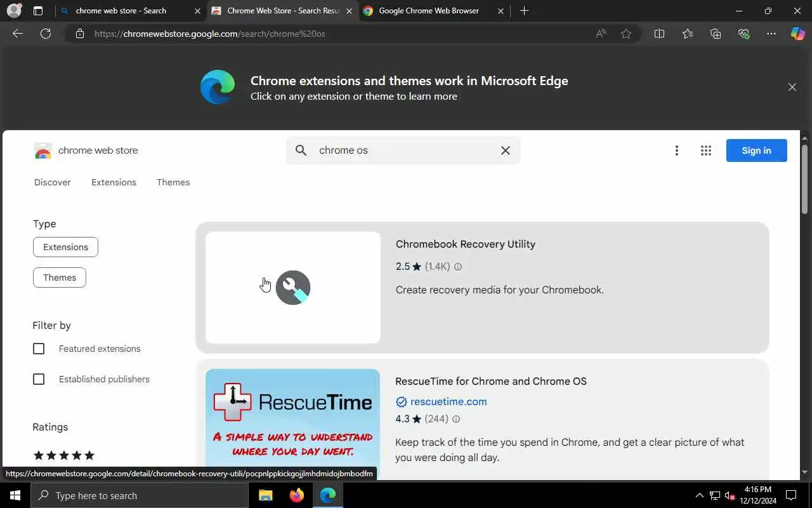Click the muted volume tray icon
This screenshot has width=812, height=508.
pos(730,495)
